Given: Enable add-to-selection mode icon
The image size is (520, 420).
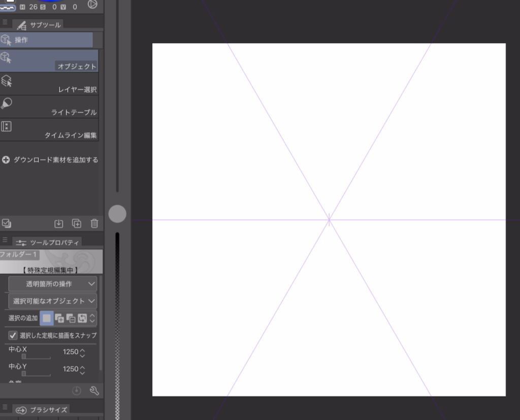Looking at the screenshot, I should click(59, 318).
